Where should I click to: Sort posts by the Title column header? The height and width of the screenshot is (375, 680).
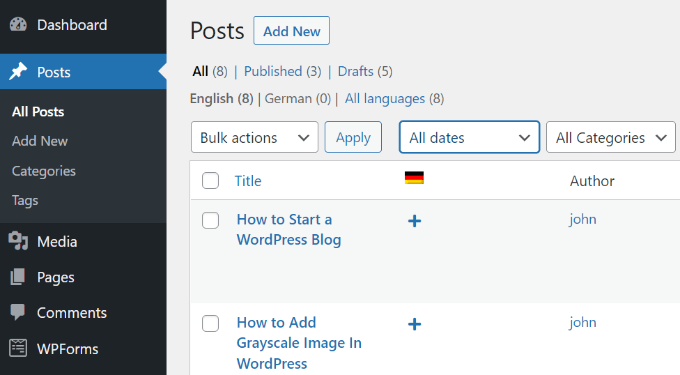(x=248, y=181)
